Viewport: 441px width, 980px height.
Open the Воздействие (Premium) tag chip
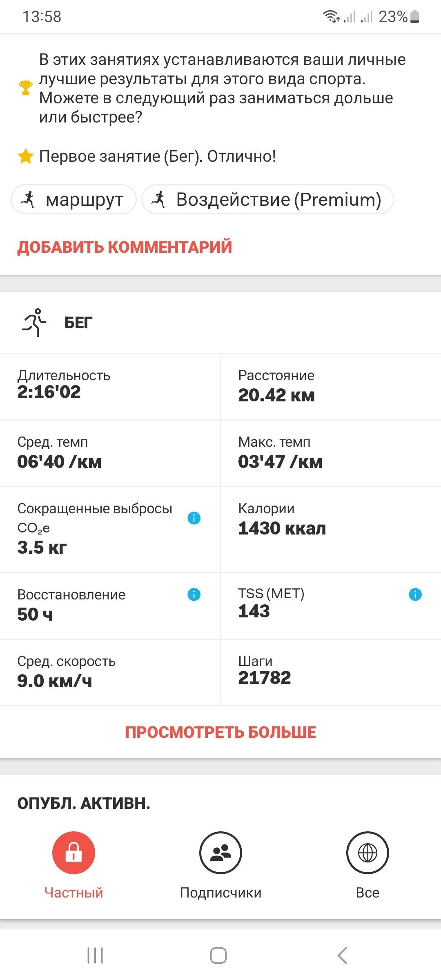point(267,199)
